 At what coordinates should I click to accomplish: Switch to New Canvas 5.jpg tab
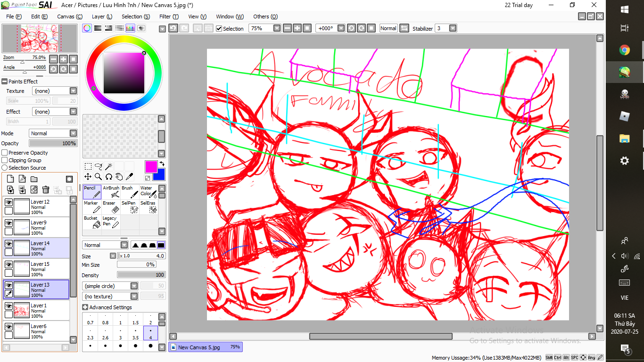tap(205, 347)
